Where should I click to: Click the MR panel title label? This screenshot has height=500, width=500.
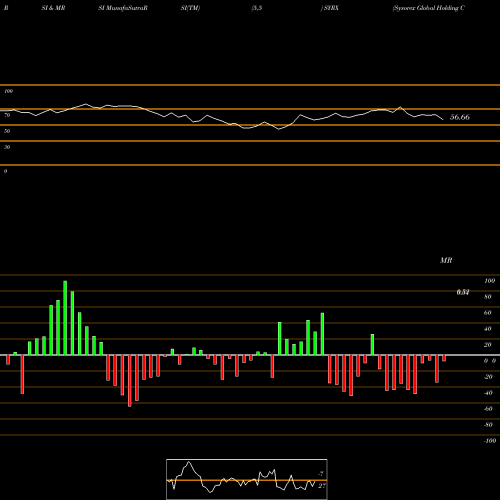(x=446, y=260)
